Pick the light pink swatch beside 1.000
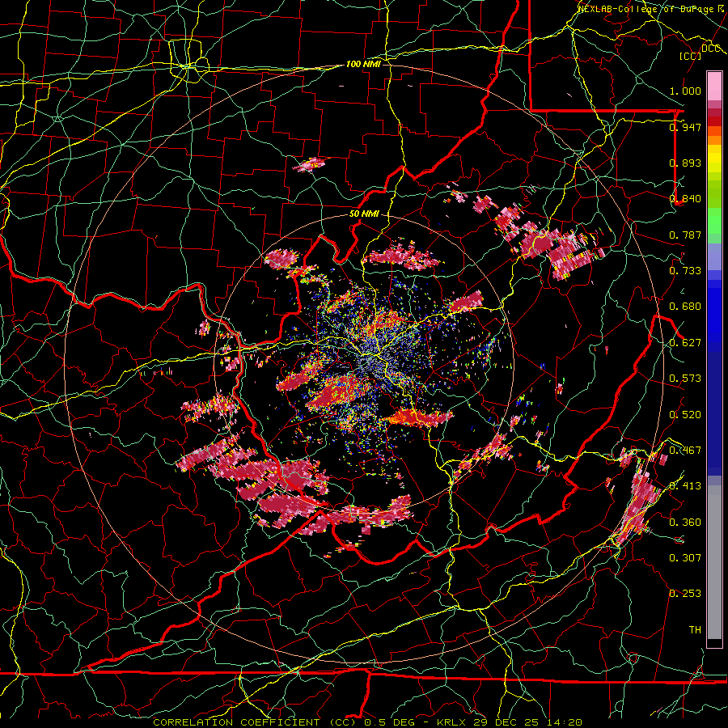The image size is (728, 728). pyautogui.click(x=714, y=87)
